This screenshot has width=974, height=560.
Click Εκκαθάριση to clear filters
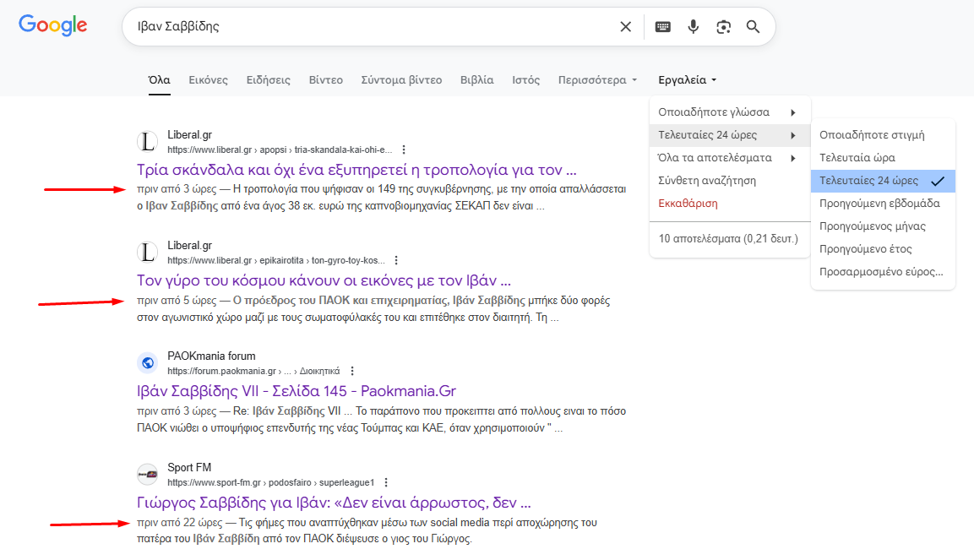coord(730,204)
